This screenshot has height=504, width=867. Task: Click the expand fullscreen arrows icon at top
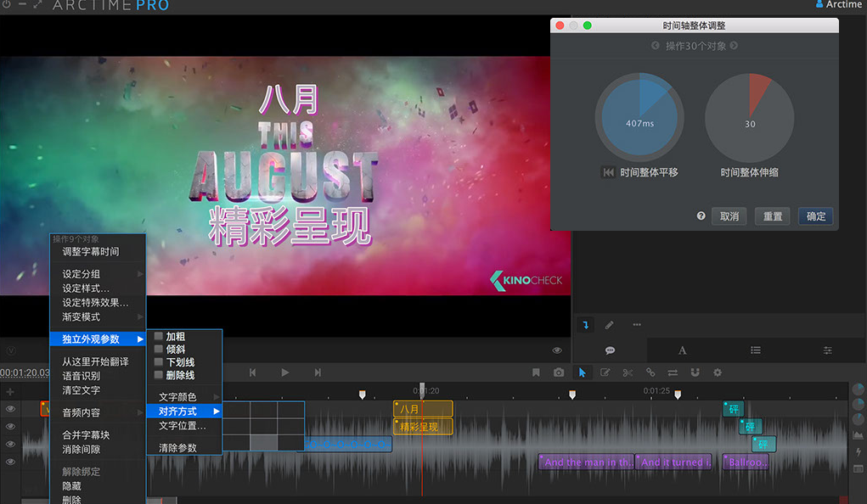pos(37,4)
